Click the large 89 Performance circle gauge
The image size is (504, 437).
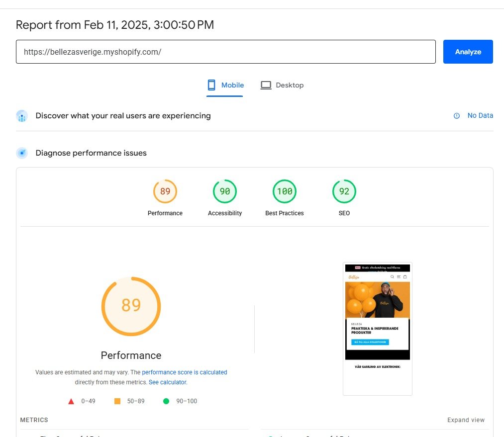click(131, 306)
